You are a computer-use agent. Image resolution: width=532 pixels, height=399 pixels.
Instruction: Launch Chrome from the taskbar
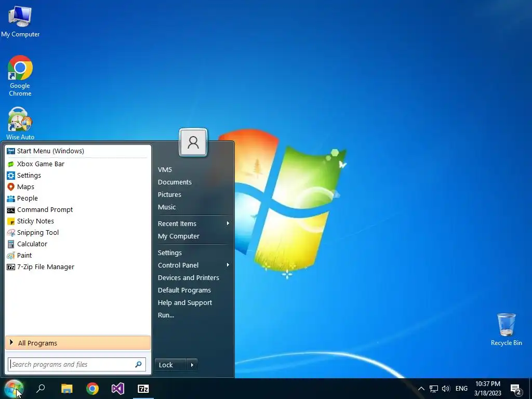click(92, 389)
